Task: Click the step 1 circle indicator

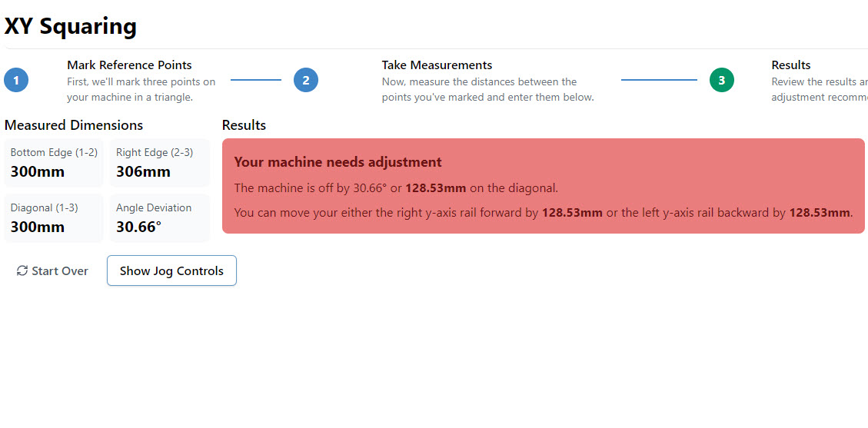Action: (16, 80)
